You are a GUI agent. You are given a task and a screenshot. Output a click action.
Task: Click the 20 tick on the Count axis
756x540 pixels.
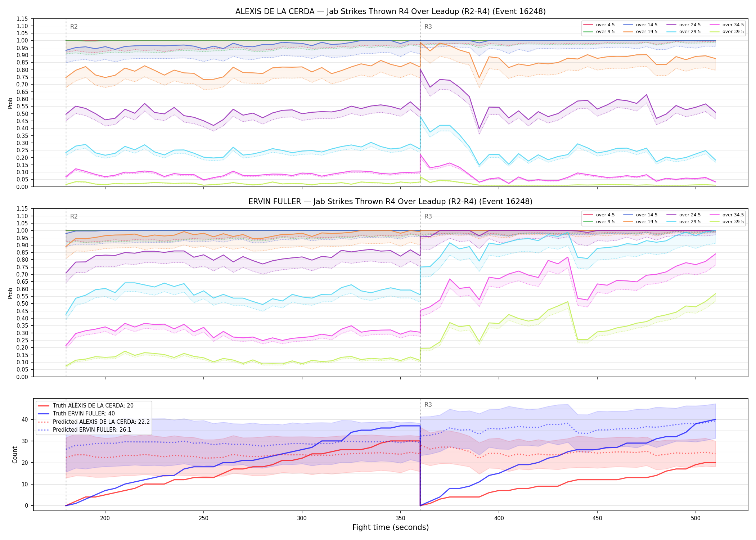25,463
